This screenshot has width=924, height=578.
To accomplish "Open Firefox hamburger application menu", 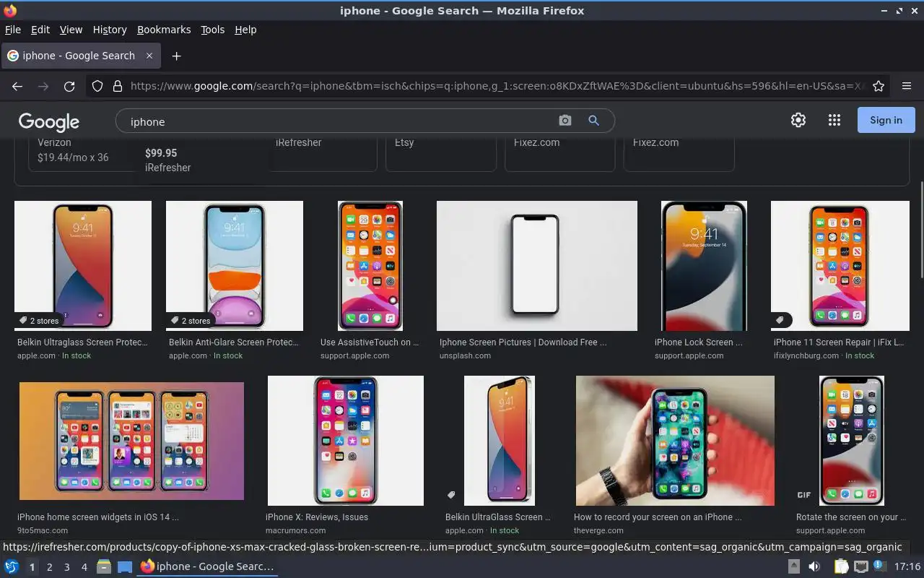I will point(907,86).
